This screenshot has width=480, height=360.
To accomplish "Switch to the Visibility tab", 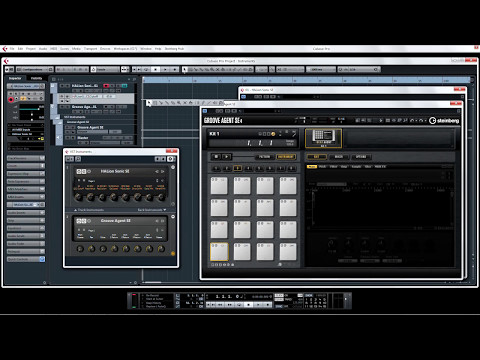I will click(36, 78).
